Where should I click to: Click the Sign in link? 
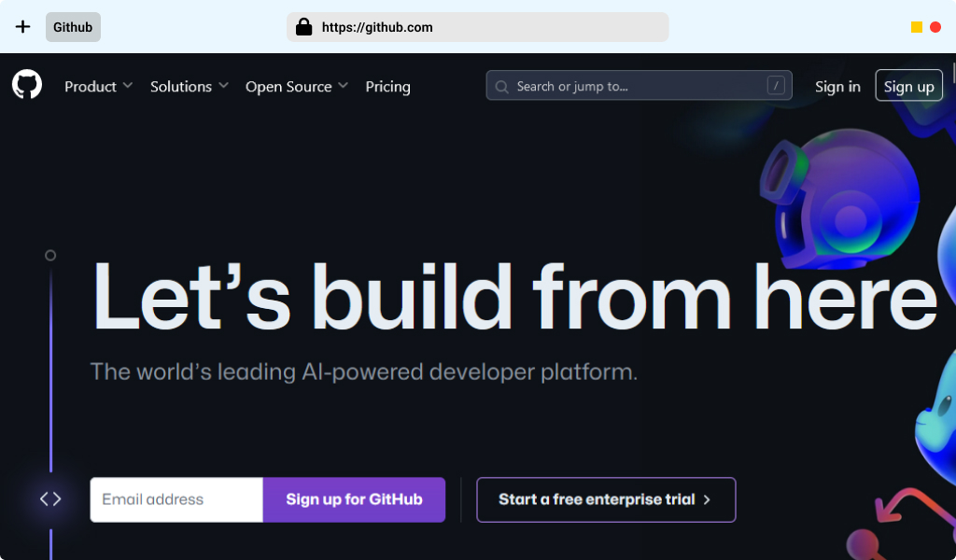pos(837,87)
